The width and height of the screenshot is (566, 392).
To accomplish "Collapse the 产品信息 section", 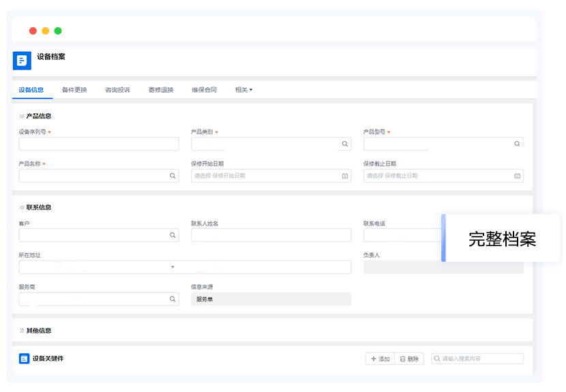I will pos(22,117).
